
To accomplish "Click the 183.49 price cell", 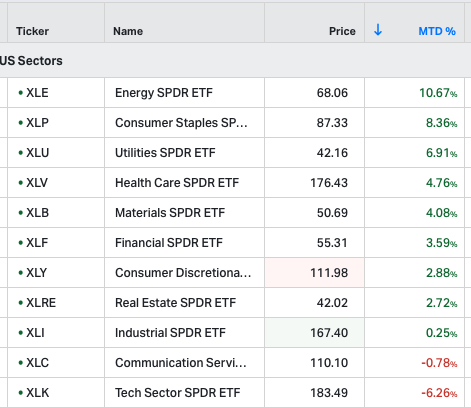I will [315, 393].
